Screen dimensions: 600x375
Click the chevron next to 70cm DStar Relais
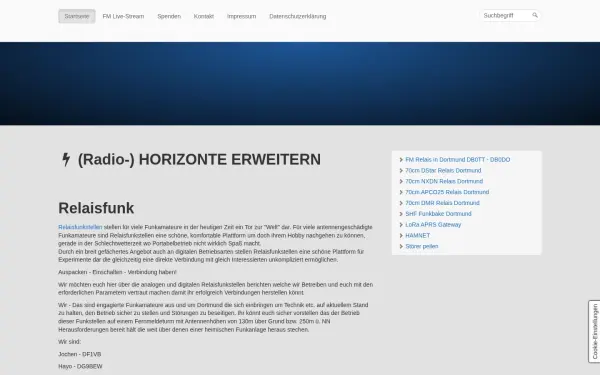coord(401,171)
